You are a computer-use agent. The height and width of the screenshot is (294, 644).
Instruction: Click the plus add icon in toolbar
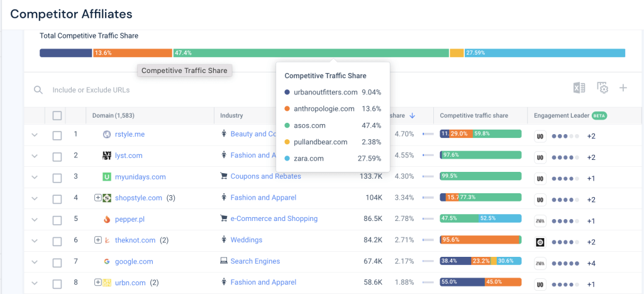coord(623,88)
